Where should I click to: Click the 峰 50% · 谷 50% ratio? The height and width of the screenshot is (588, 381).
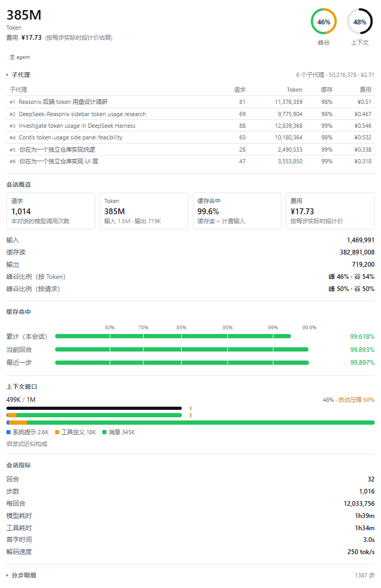tap(351, 289)
